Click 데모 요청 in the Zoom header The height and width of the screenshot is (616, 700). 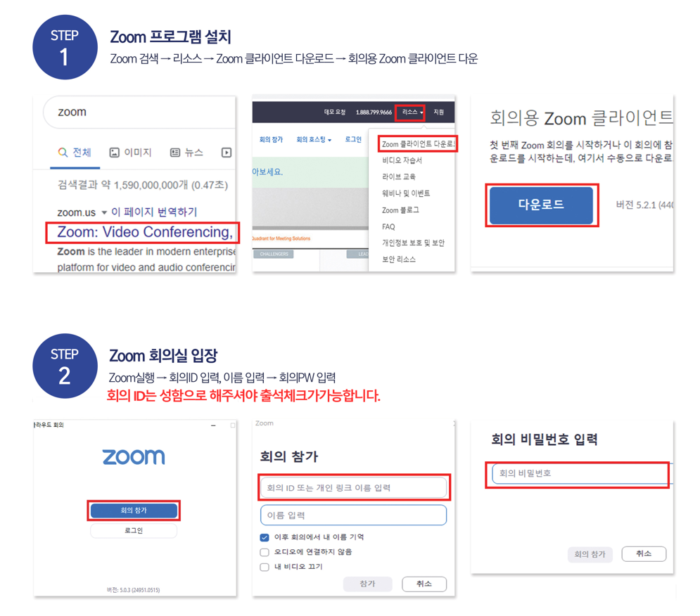point(335,112)
